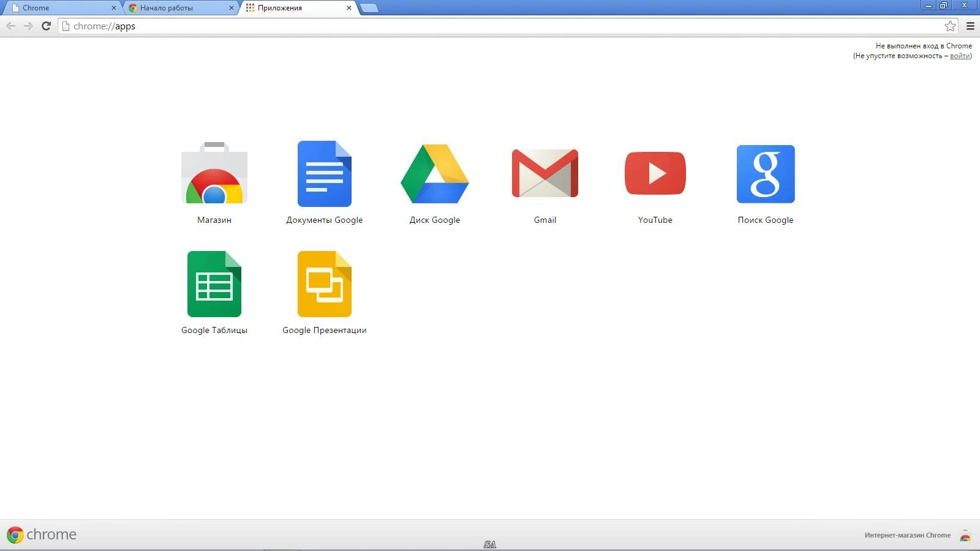Screen dimensions: 980x551
Task: Launch Документы Google app
Action: [x=325, y=174]
